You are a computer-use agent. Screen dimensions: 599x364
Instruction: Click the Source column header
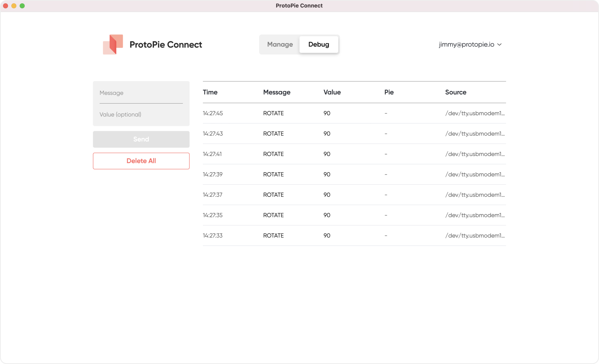coord(456,92)
